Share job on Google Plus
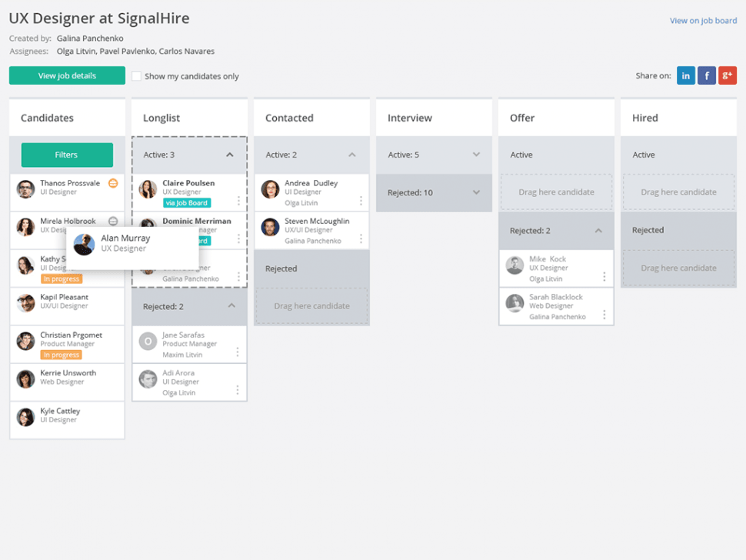 [728, 75]
